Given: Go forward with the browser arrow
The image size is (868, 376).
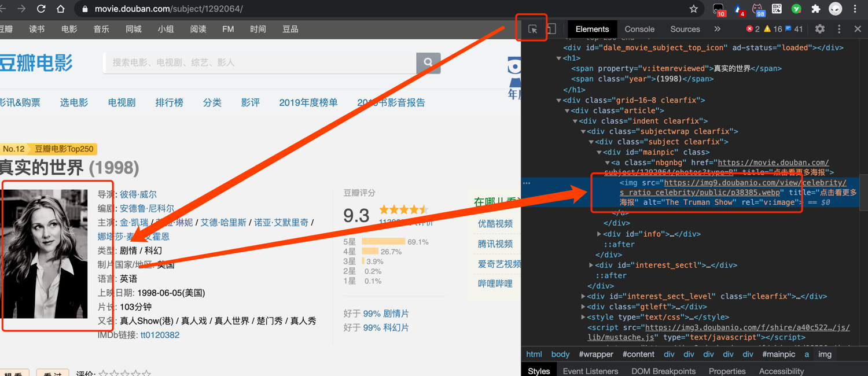Looking at the screenshot, I should [21, 9].
